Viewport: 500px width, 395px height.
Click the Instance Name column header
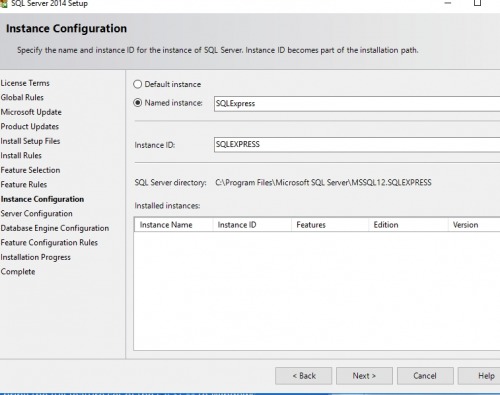tap(173, 225)
